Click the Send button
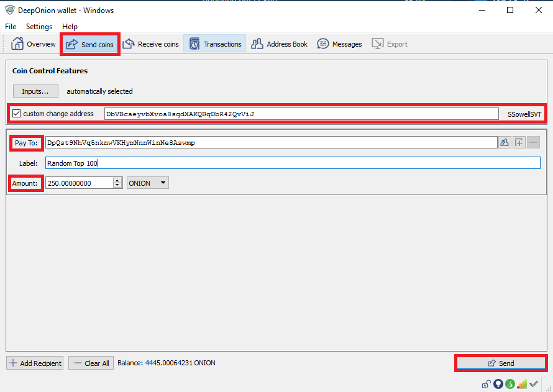The height and width of the screenshot is (392, 553). coord(501,363)
